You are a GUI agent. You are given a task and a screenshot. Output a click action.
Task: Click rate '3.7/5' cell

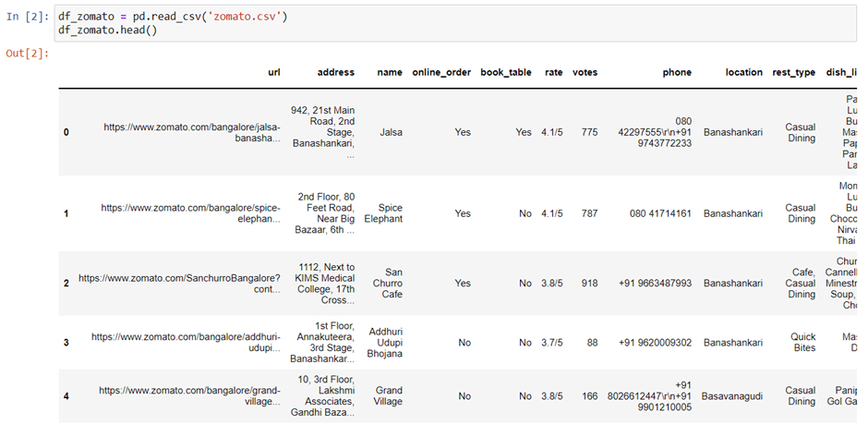click(x=552, y=343)
